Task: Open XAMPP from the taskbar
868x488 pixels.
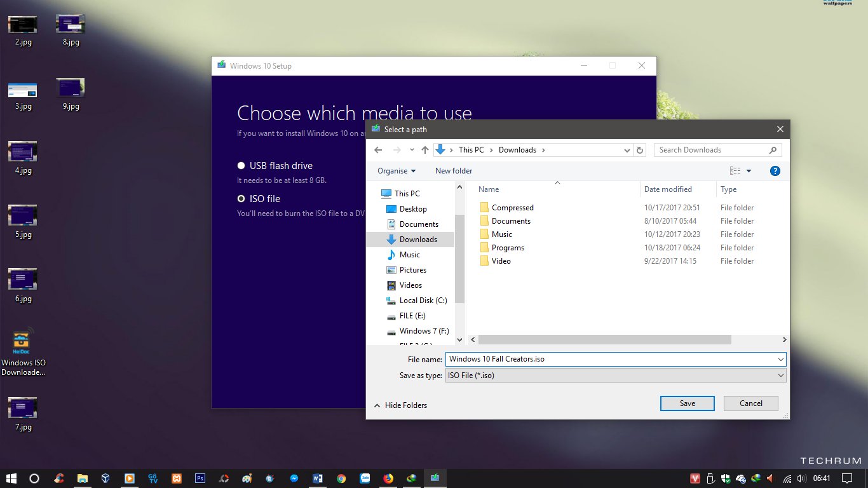Action: (x=177, y=478)
